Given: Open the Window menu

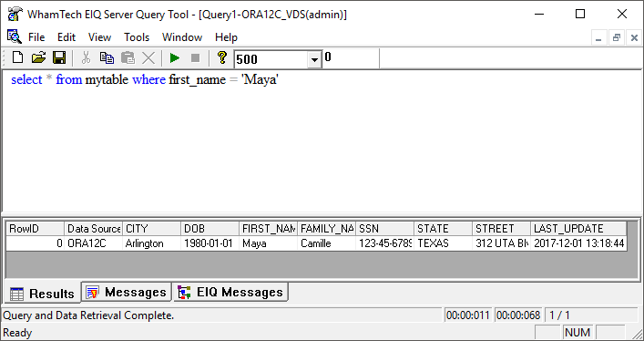Looking at the screenshot, I should pos(182,37).
